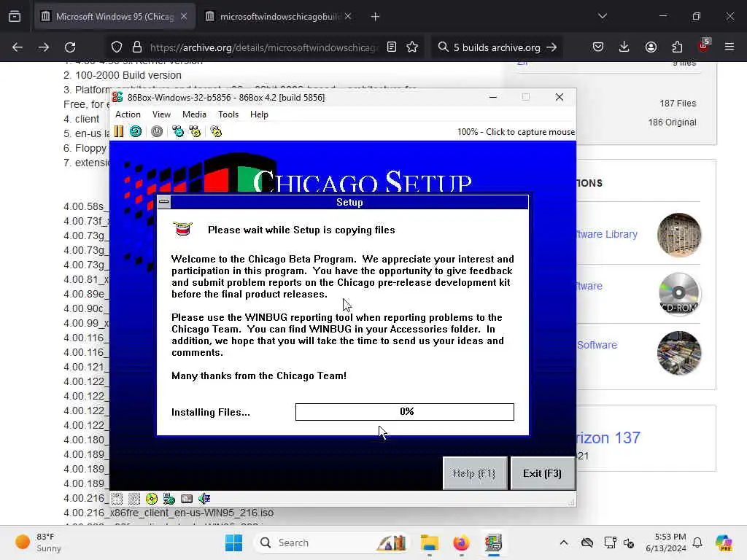747x560 pixels.
Task: Open Tools menu in 86Box
Action: pos(228,114)
